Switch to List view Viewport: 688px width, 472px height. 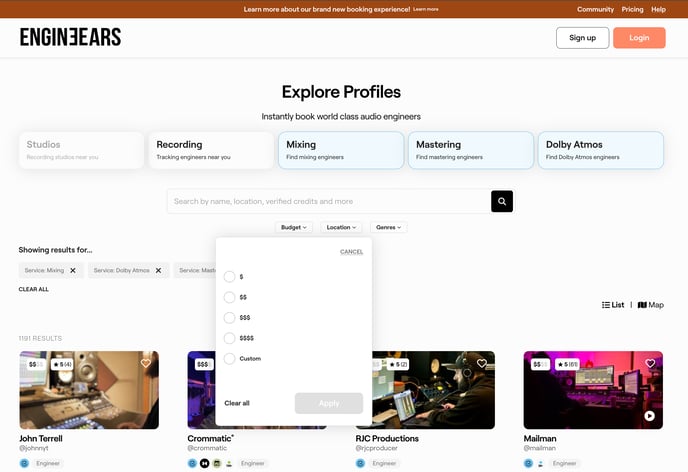coord(613,305)
